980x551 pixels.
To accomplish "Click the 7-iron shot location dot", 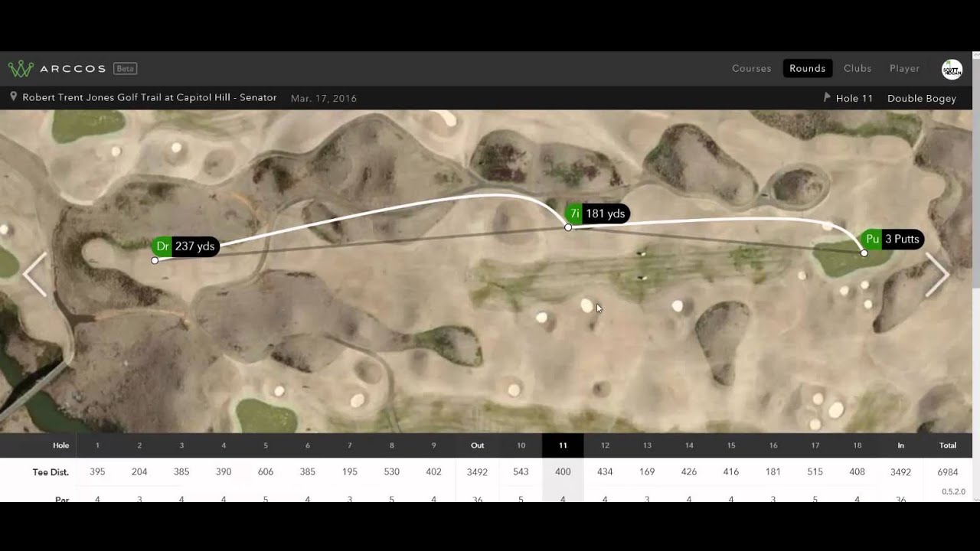I will [x=568, y=227].
